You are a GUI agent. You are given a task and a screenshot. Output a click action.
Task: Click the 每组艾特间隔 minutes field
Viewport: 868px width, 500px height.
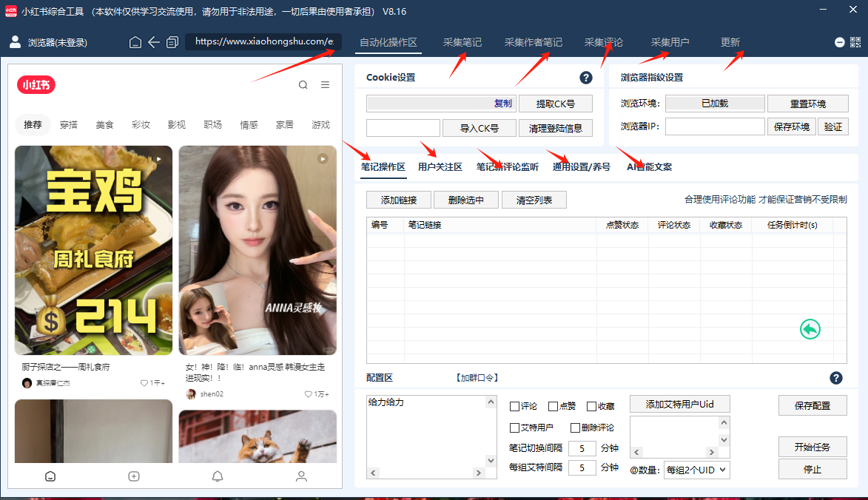(x=582, y=467)
